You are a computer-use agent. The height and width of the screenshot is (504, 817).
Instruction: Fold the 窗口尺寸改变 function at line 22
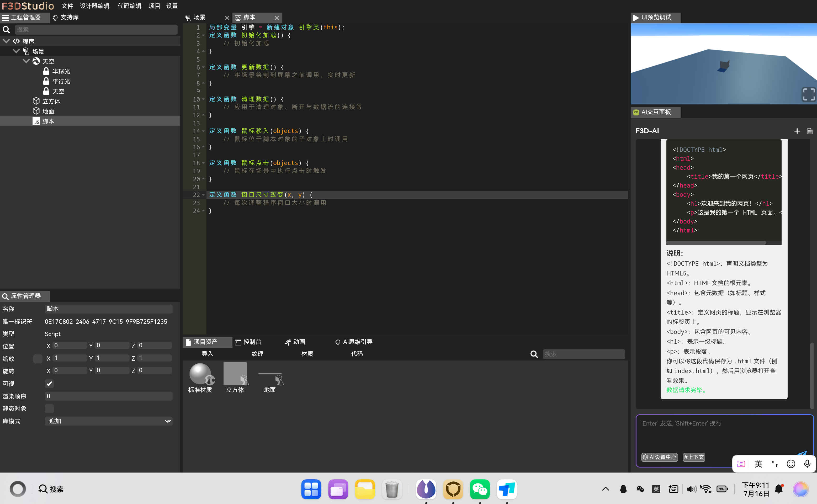pos(203,195)
